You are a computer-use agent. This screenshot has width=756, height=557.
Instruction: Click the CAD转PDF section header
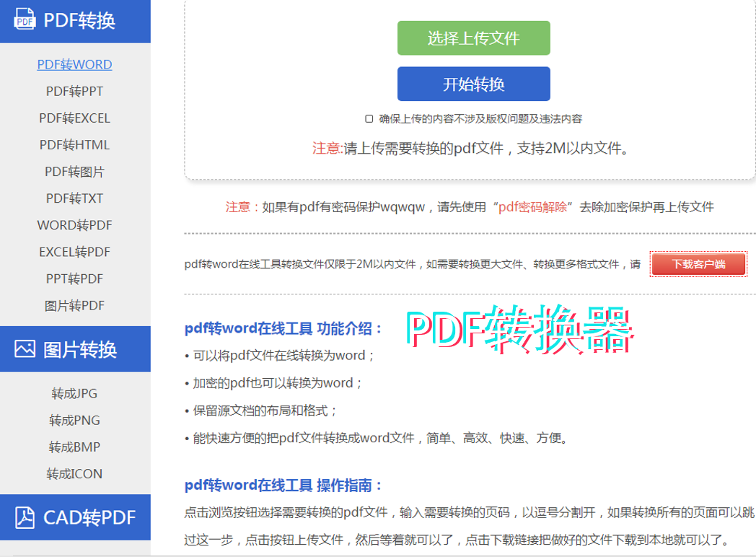(75, 517)
